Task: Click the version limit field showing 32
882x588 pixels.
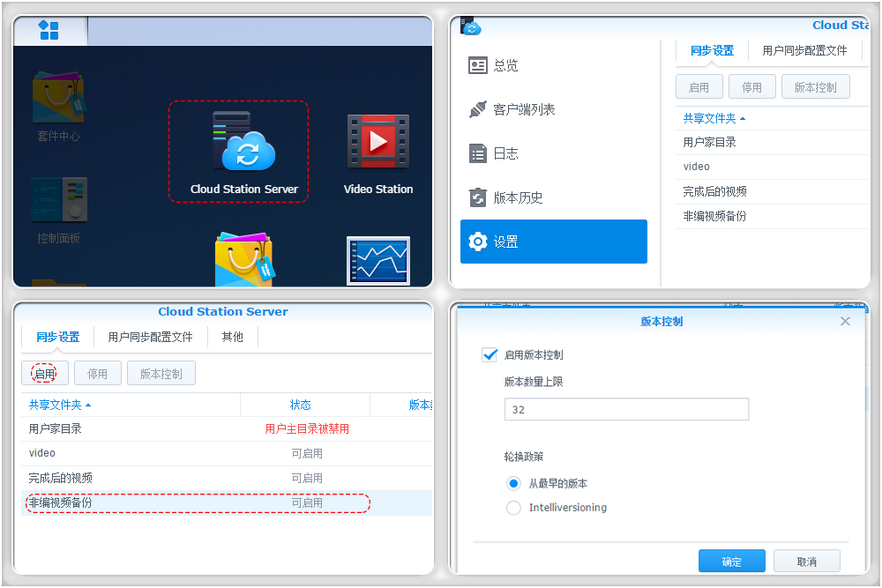Action: (x=626, y=409)
